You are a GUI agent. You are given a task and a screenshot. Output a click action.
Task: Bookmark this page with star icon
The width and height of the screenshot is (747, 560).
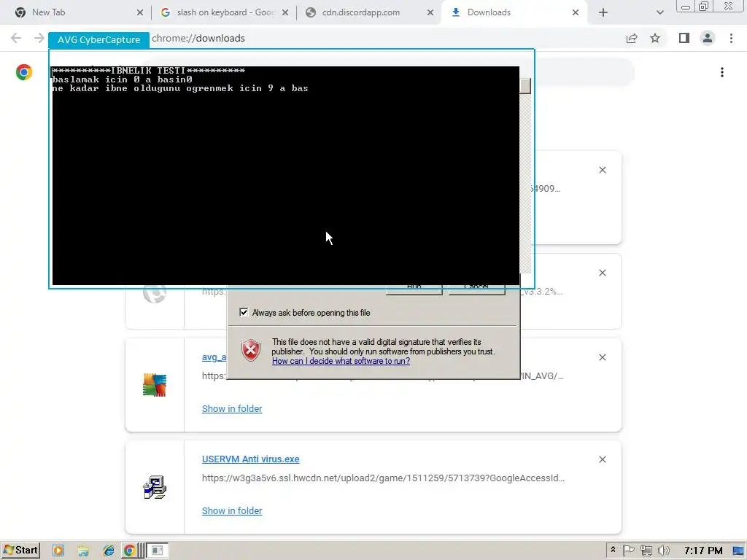click(655, 38)
